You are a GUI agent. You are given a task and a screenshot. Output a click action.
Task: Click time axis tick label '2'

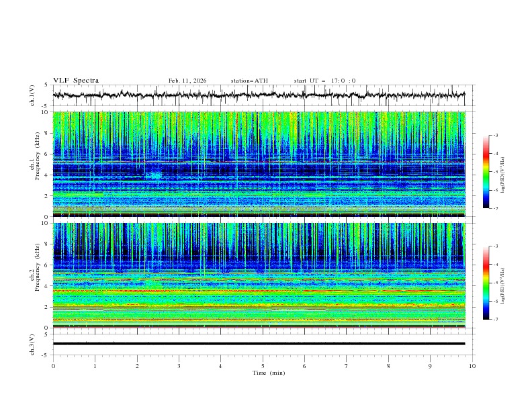[137, 366]
